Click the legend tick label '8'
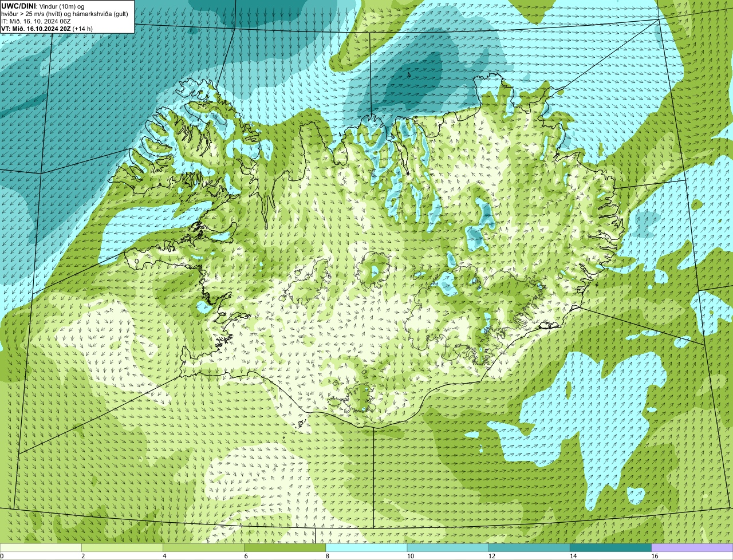The width and height of the screenshot is (733, 560). (x=328, y=556)
